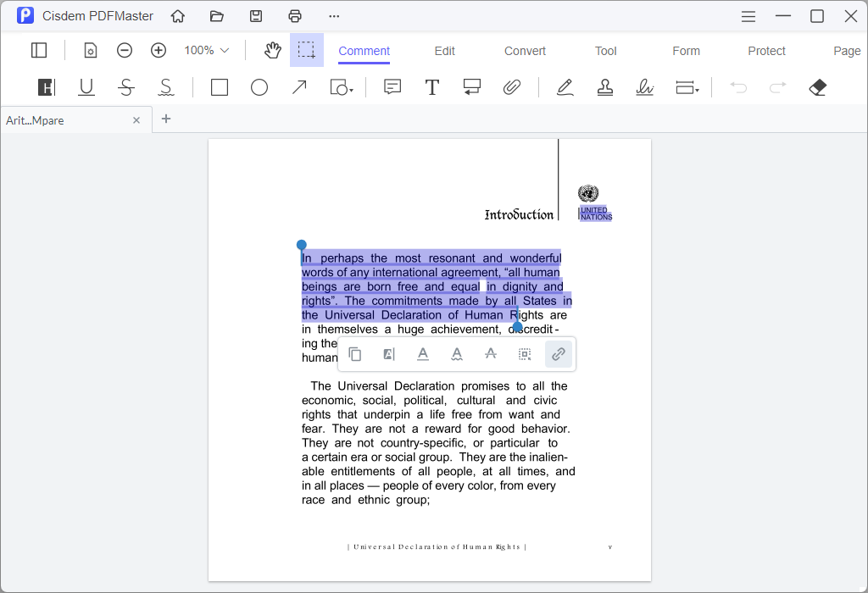The width and height of the screenshot is (868, 593).
Task: Toggle the sidebar panel view
Action: pos(39,50)
